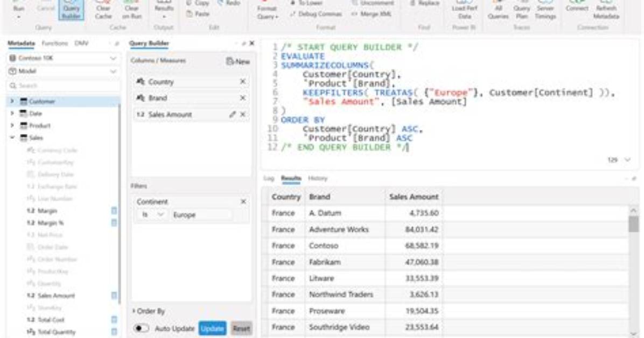Click Redo in the Edit group

tap(229, 3)
